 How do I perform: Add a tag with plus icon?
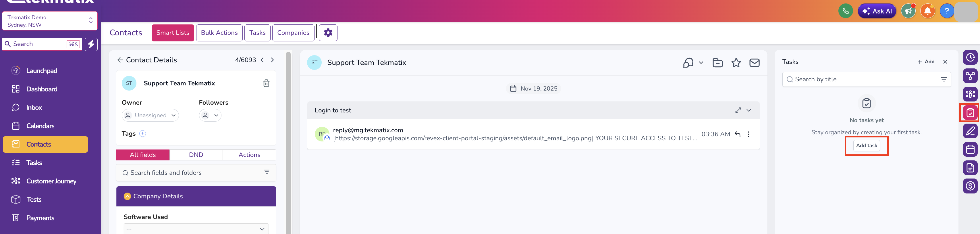pos(143,134)
